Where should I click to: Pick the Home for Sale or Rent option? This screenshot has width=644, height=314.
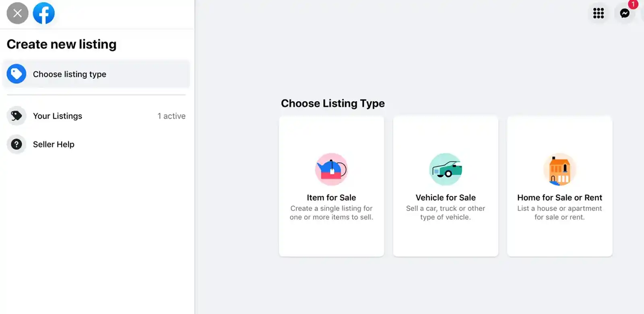(559, 186)
